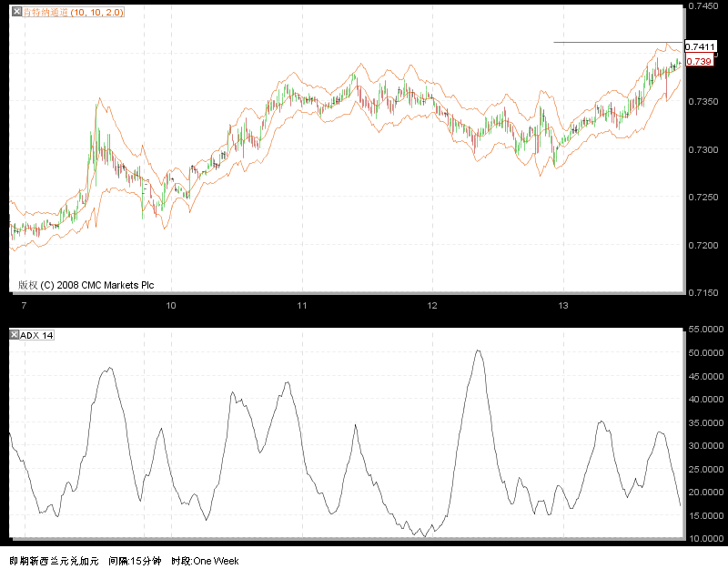Click the 50.0000 ADX scale value
Screen dimensions: 728x569
click(x=706, y=353)
